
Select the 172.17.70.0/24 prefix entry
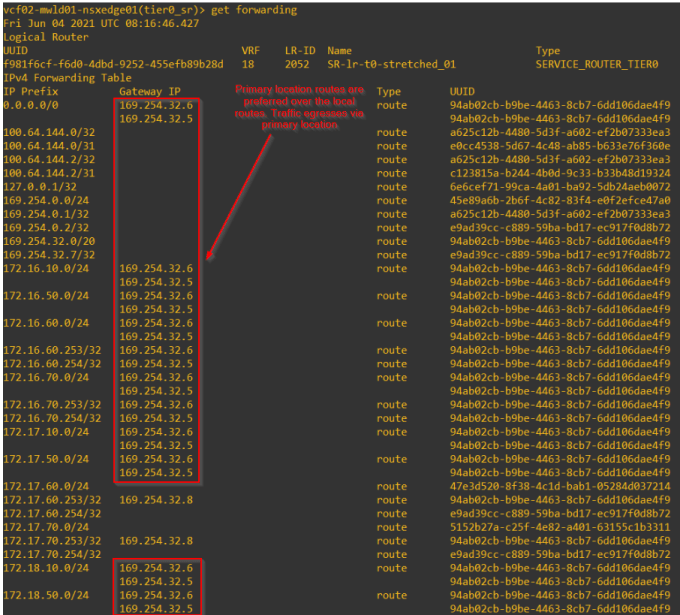tap(46, 527)
